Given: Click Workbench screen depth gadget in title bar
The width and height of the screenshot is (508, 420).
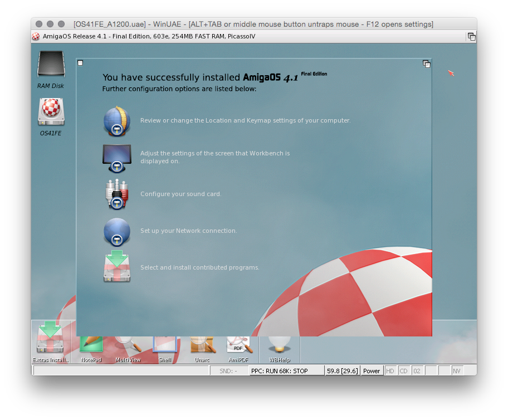Looking at the screenshot, I should (x=471, y=37).
